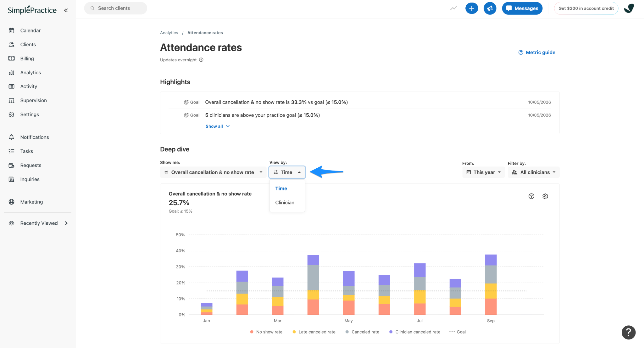Click the Goal: ≤ 15% text
The height and width of the screenshot is (348, 644).
180,211
